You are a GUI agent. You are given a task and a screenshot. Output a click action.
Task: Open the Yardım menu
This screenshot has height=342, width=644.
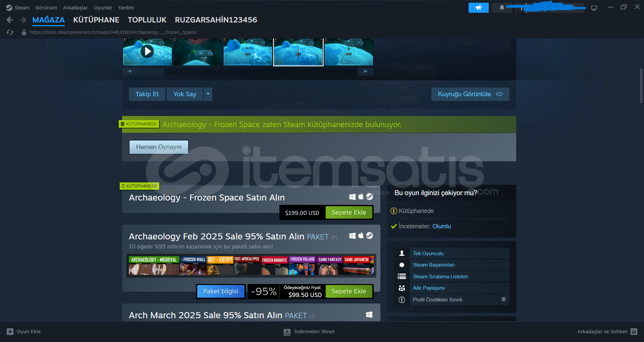coord(126,8)
